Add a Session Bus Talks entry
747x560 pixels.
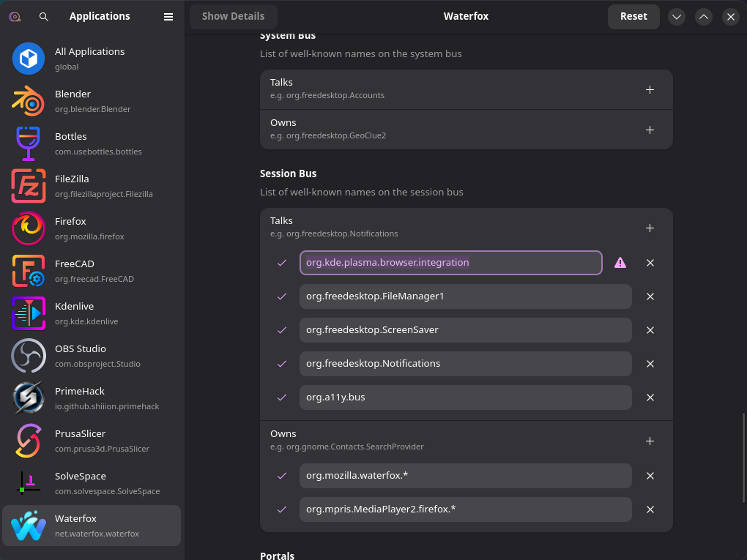650,228
